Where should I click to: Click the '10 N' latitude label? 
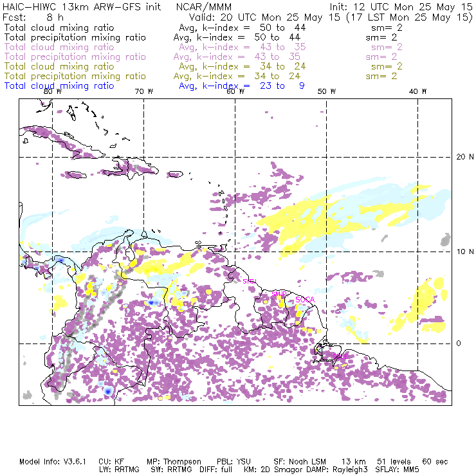coord(465,252)
